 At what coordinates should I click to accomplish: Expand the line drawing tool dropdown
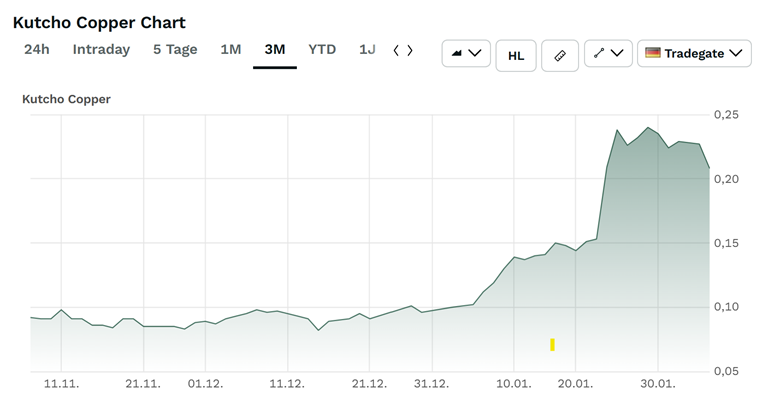pyautogui.click(x=608, y=54)
